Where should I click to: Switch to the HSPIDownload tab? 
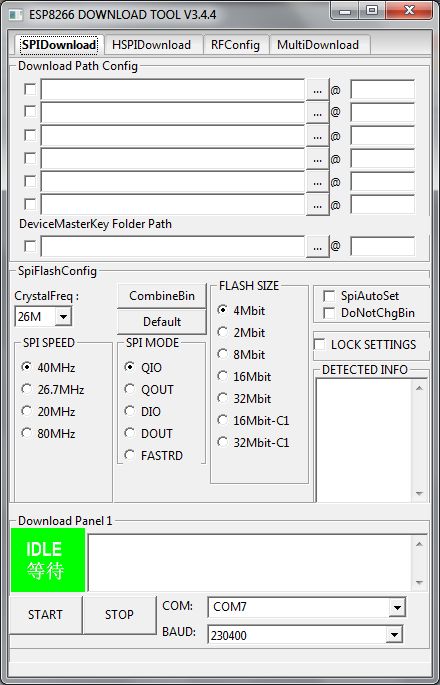pyautogui.click(x=151, y=45)
